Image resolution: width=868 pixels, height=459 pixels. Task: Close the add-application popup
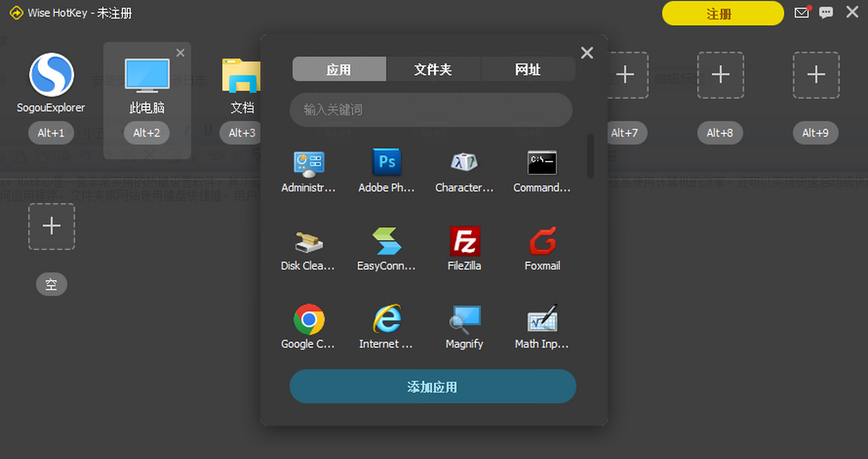click(x=587, y=53)
